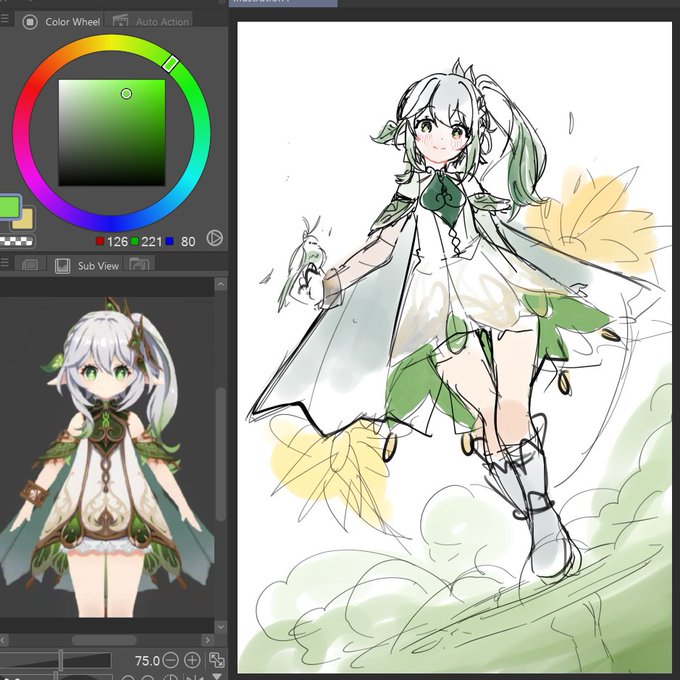Click the Sub View zoom slider
The image size is (680, 680).
[x=56, y=660]
